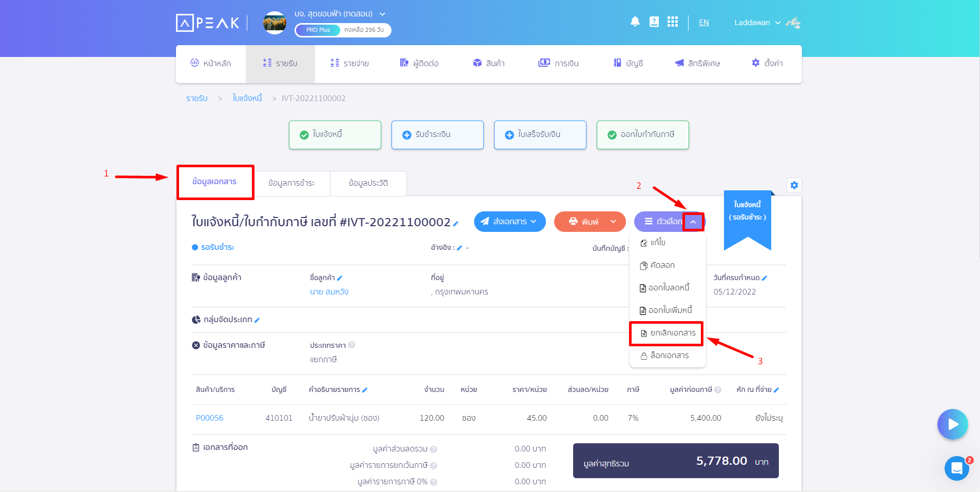Click the ใบแจ้งหนี้ (รอรับชำระ) status ribbon
This screenshot has width=980, height=492.
[748, 219]
